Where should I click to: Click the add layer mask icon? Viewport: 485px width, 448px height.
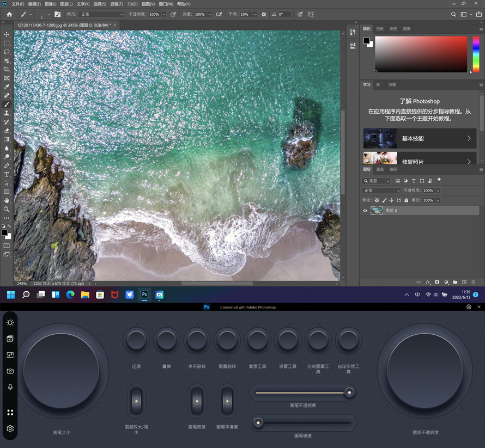pyautogui.click(x=437, y=282)
